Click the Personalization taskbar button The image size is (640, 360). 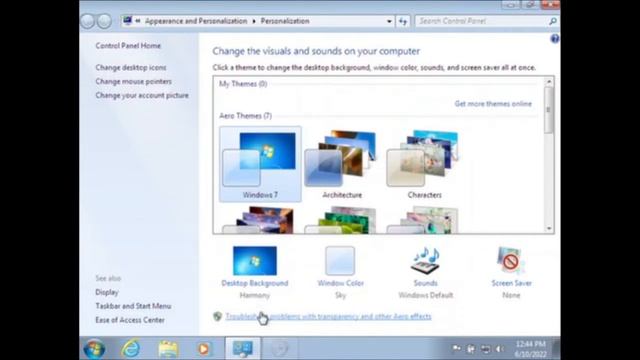click(x=243, y=349)
